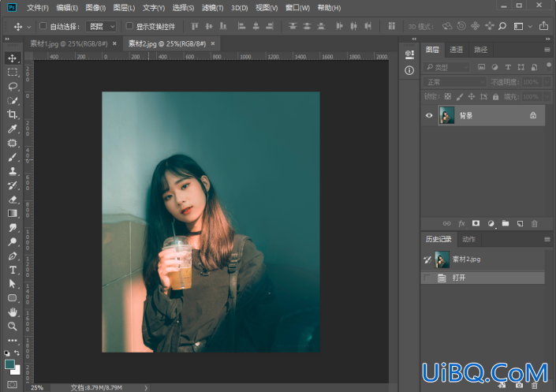Select the Lasso tool
The width and height of the screenshot is (556, 392).
tap(13, 86)
